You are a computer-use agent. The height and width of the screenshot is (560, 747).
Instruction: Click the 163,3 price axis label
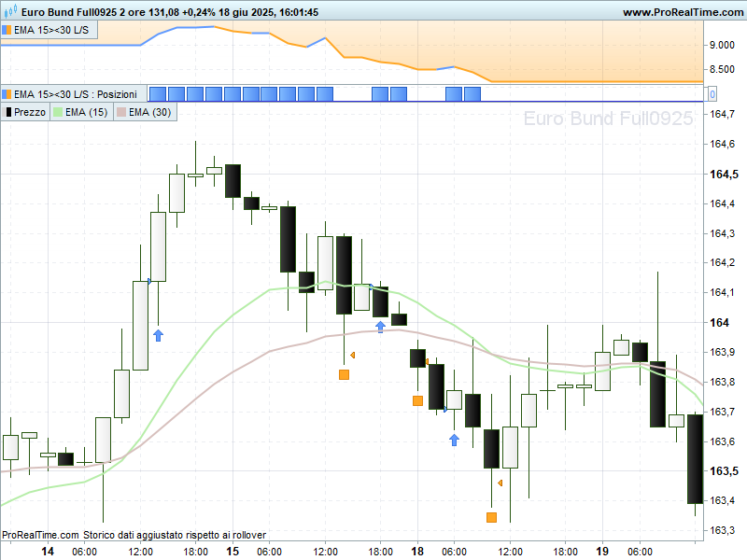[722, 530]
